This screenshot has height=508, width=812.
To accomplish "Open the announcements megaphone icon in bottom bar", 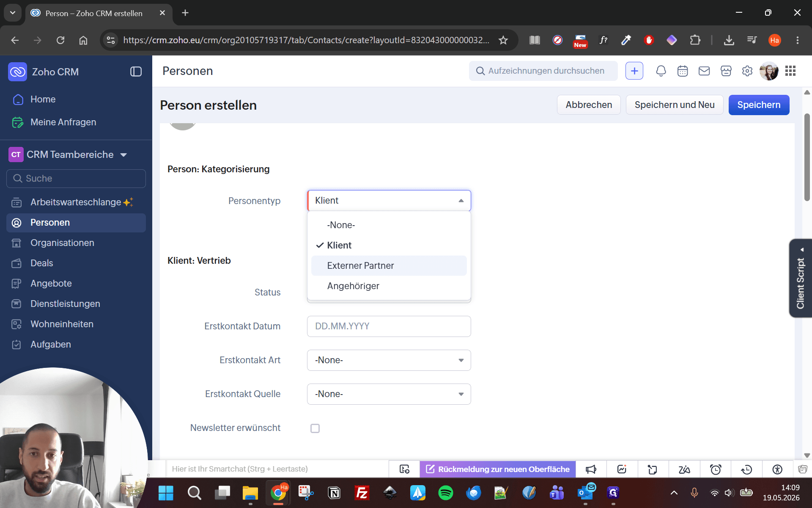I will [591, 469].
